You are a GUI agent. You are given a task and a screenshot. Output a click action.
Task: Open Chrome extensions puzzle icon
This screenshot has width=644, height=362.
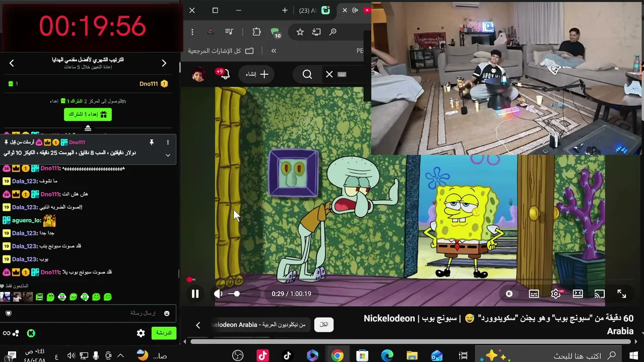tap(257, 32)
